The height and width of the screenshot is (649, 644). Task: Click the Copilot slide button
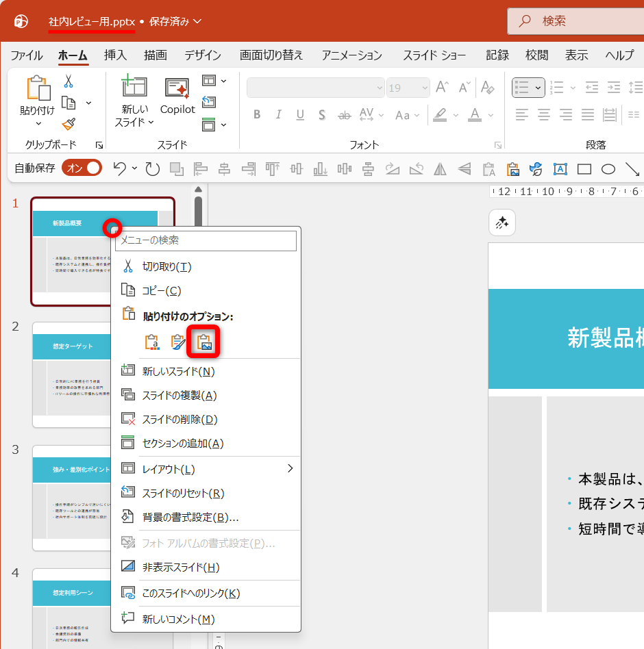click(177, 96)
